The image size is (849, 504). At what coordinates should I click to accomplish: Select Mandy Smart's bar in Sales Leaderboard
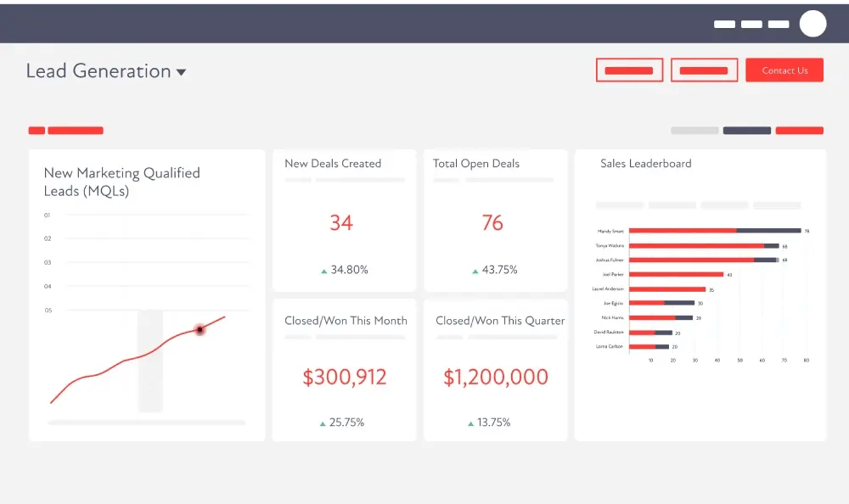pyautogui.click(x=715, y=231)
